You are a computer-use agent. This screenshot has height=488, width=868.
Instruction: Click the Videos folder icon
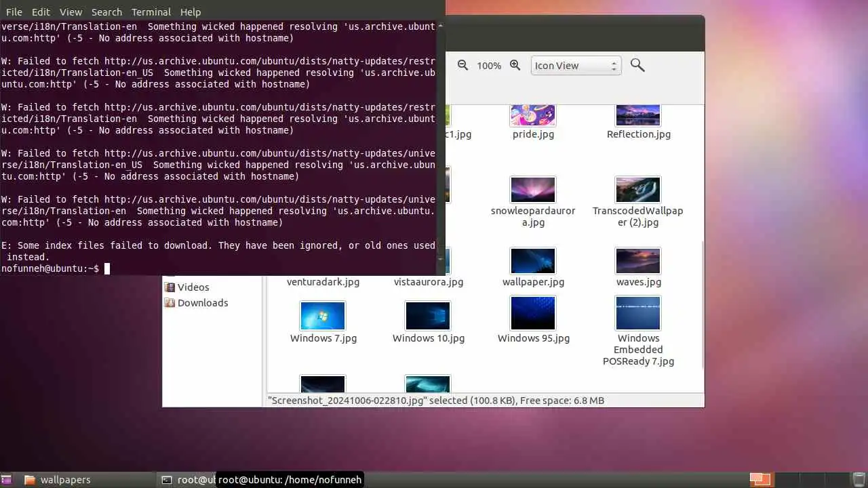[x=170, y=287]
